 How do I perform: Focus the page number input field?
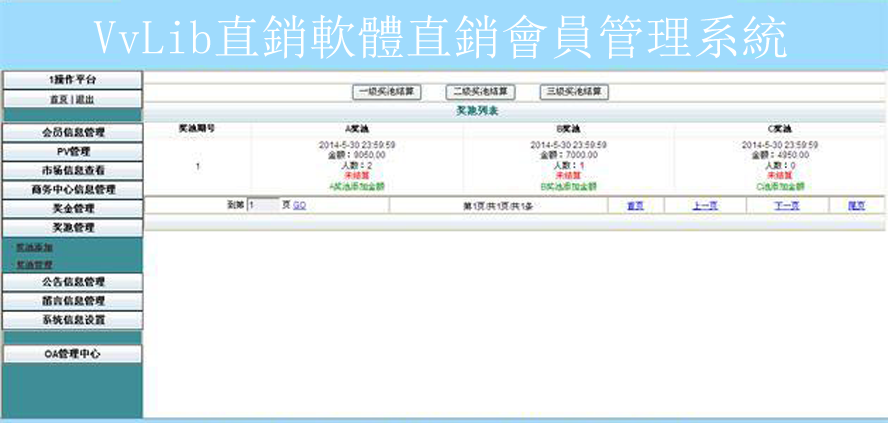point(263,206)
